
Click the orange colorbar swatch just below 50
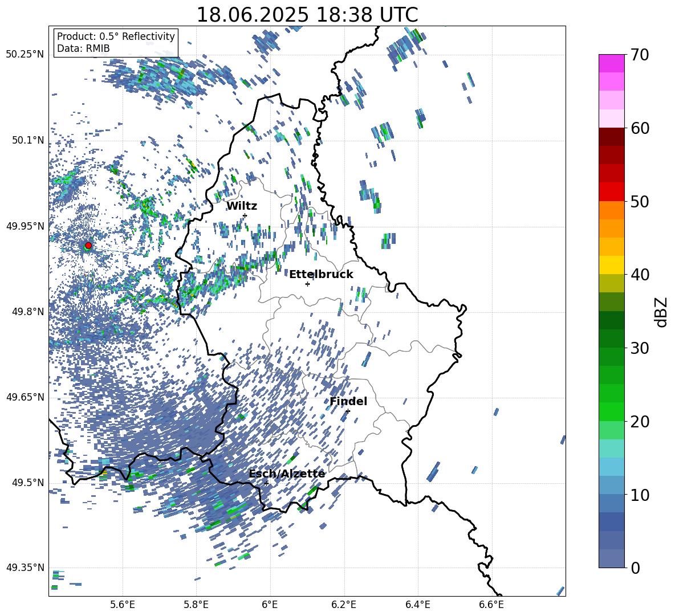point(611,210)
